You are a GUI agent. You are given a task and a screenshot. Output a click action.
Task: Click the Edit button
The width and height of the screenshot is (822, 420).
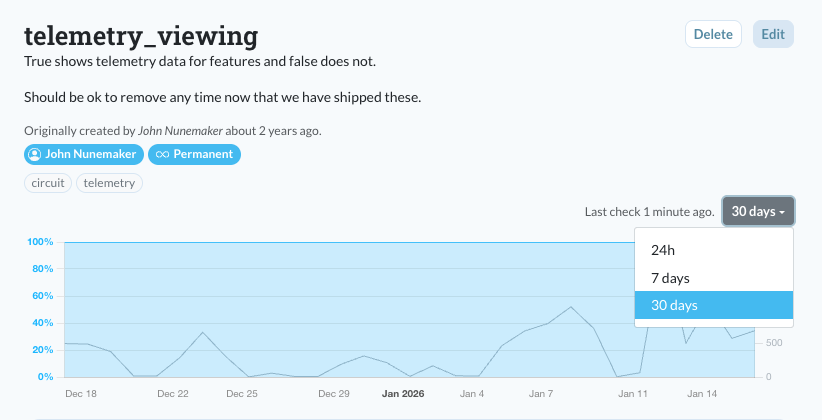click(x=773, y=34)
